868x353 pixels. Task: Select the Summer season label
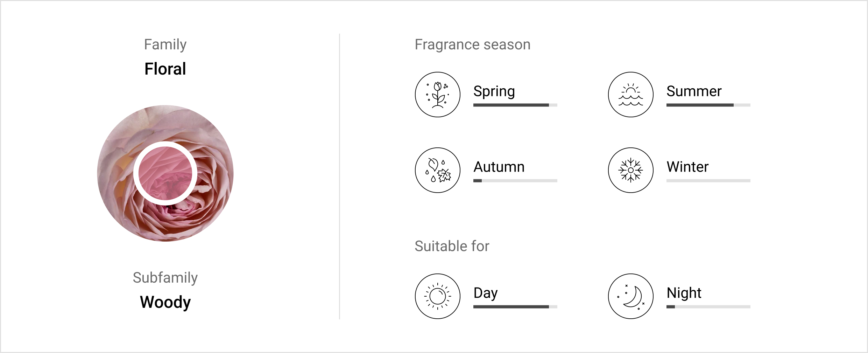694,91
